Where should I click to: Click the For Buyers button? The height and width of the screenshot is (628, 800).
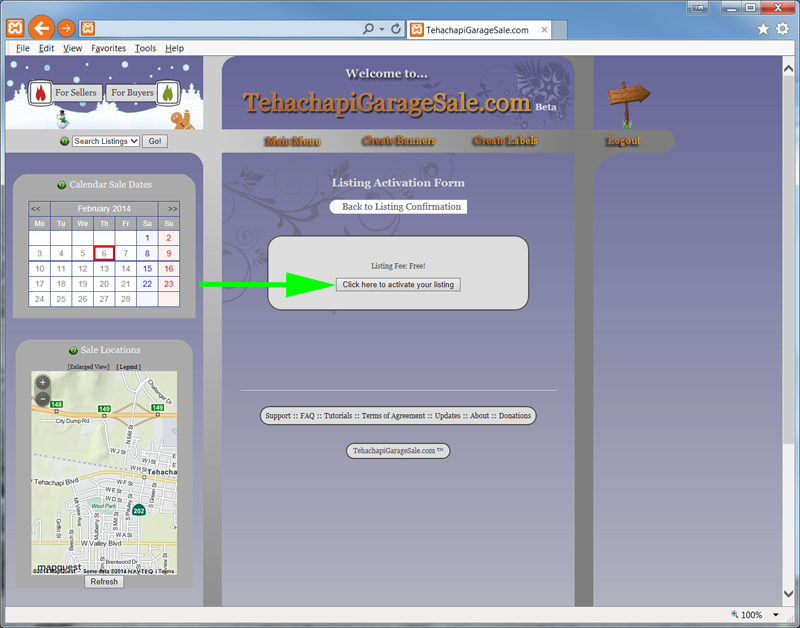[133, 93]
